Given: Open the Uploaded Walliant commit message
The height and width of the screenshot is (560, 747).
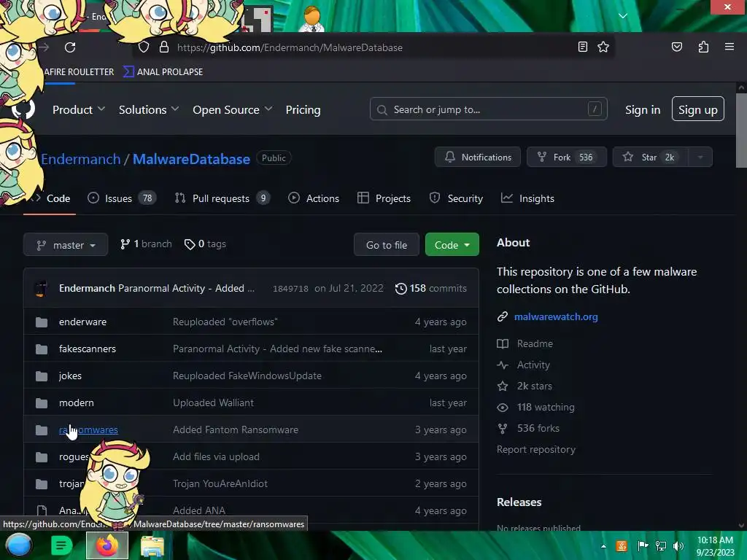Looking at the screenshot, I should [x=213, y=402].
